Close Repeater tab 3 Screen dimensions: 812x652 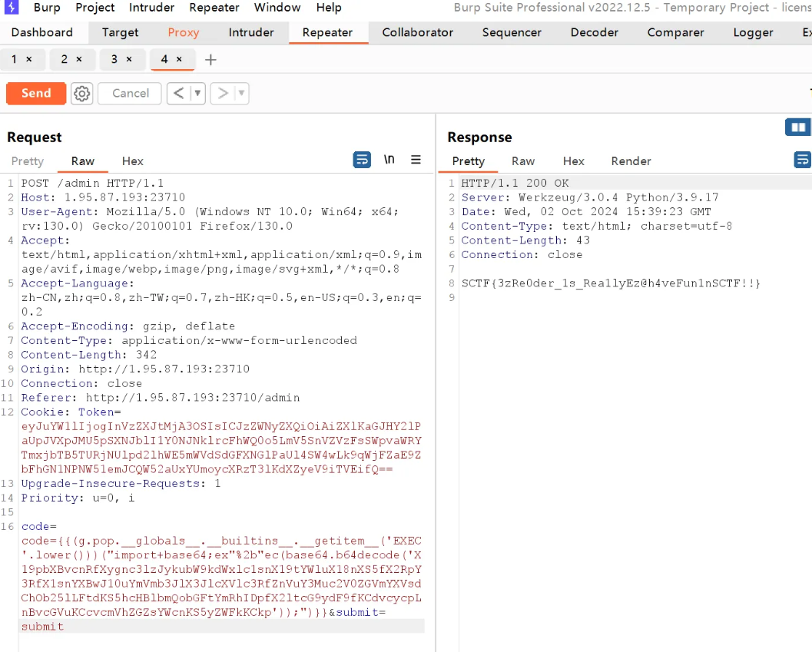point(129,60)
